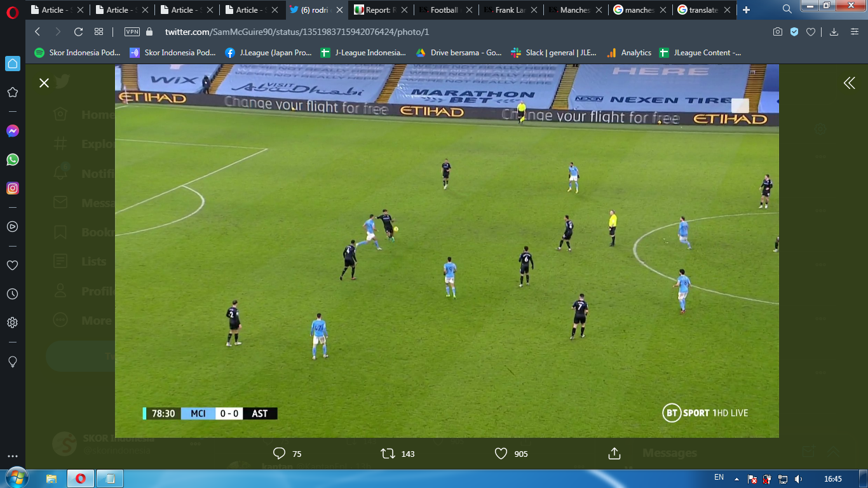Share the tweet
868x488 pixels.
pyautogui.click(x=614, y=454)
